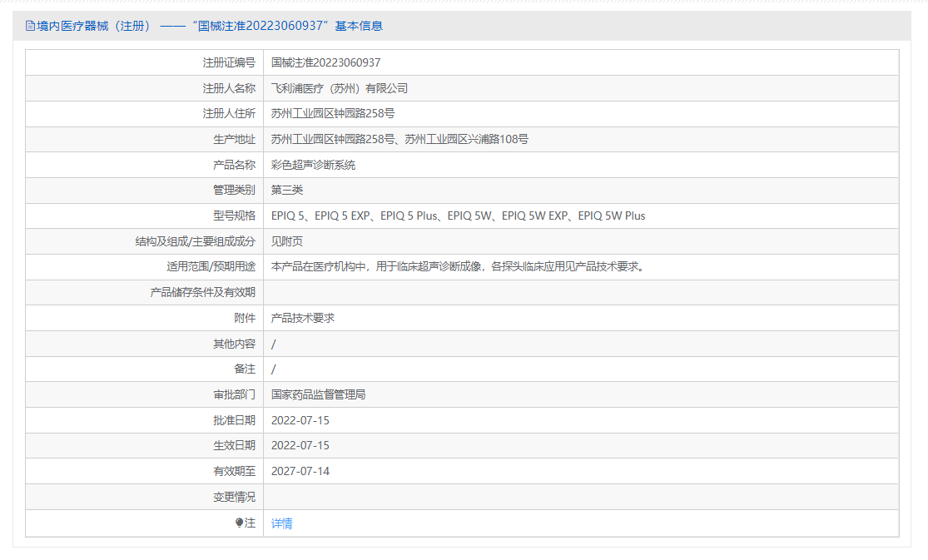Click the 生效日期 row label

pyautogui.click(x=235, y=445)
